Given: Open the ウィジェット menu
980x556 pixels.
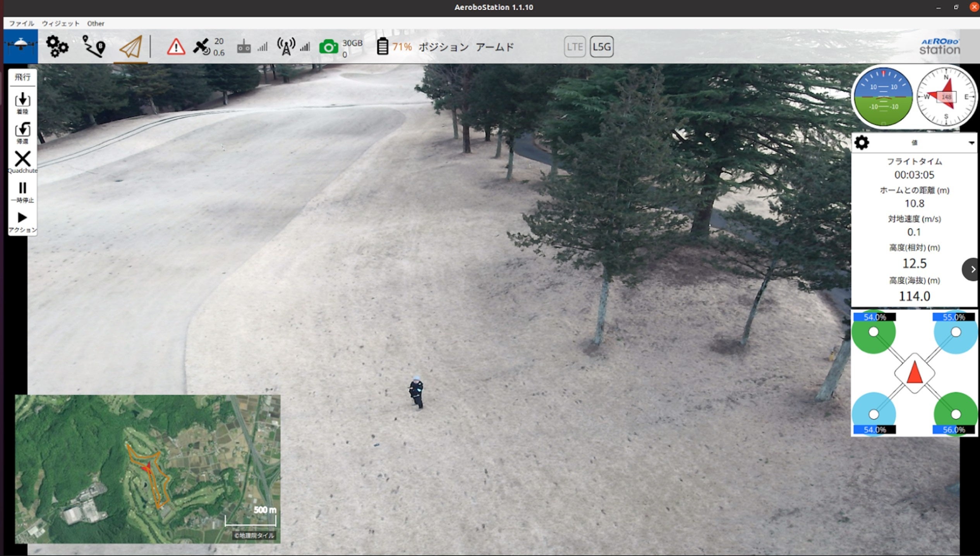Looking at the screenshot, I should point(60,23).
